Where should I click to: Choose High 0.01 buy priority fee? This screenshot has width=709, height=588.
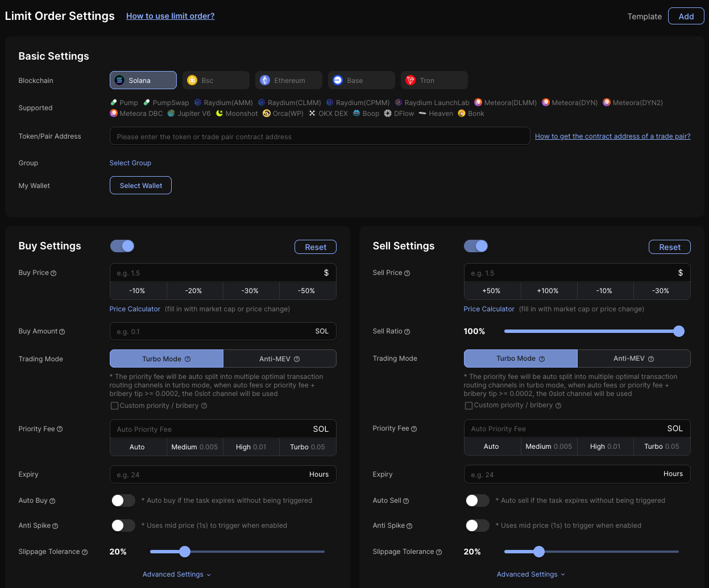[x=251, y=447]
